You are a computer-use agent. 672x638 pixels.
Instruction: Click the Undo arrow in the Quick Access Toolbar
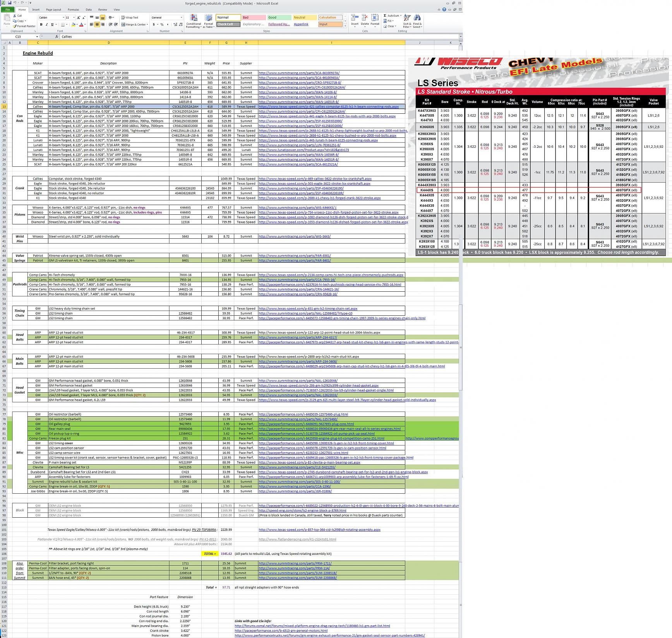pyautogui.click(x=14, y=3)
